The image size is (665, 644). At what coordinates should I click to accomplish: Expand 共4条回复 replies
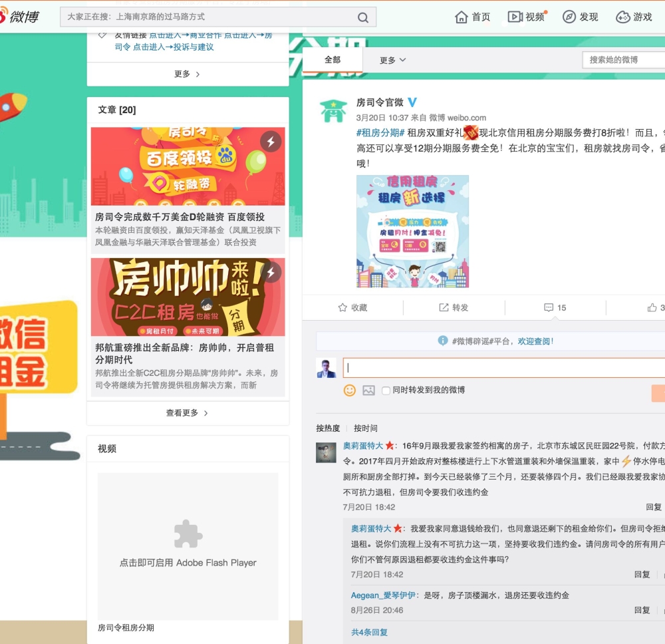pos(369,632)
